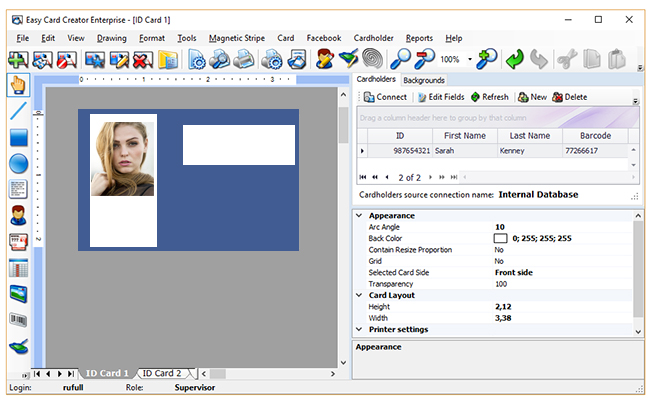Expand the cardholder row indicator arrow
This screenshot has height=403, width=652.
tap(362, 151)
